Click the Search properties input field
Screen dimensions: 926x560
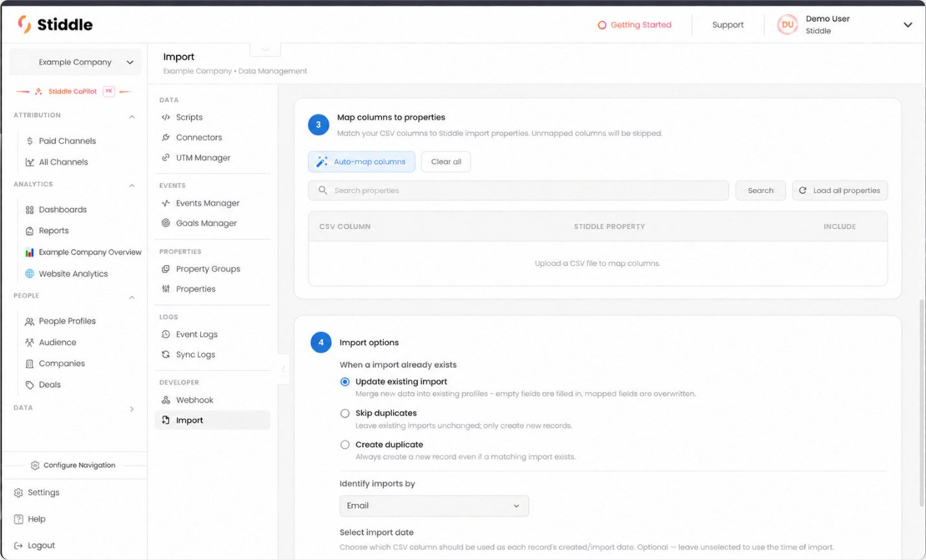tap(519, 190)
